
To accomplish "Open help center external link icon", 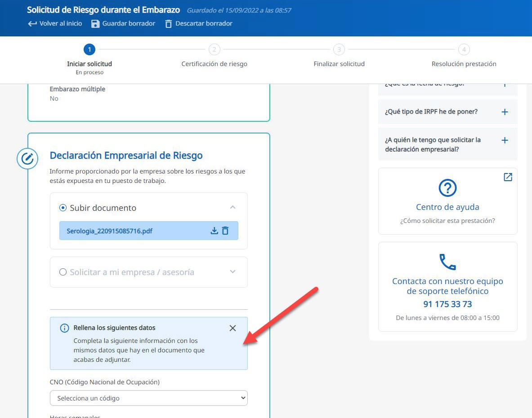I will click(508, 177).
